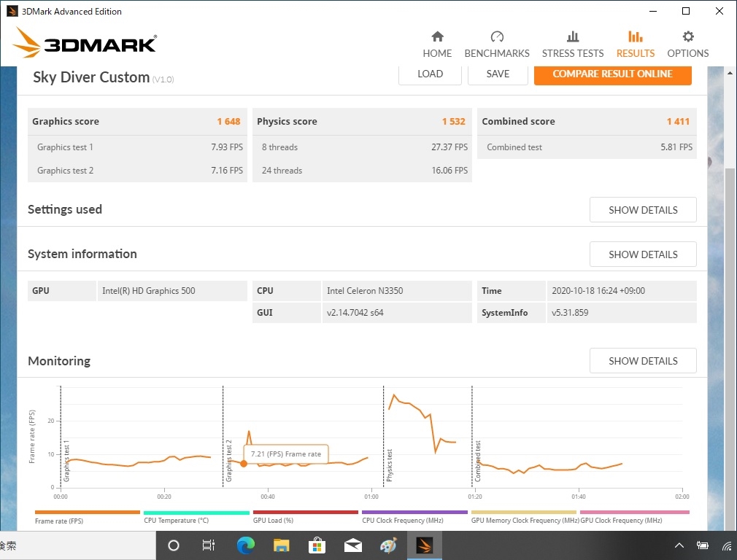Click the Combined test row
This screenshot has height=560, width=737.
587,147
